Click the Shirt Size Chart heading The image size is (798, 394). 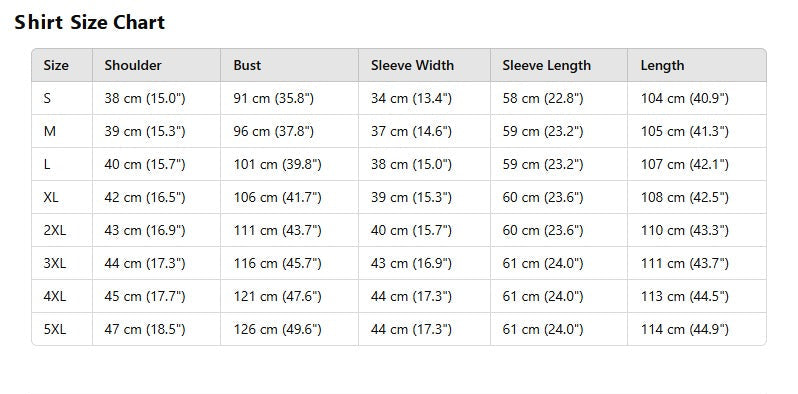pos(90,22)
